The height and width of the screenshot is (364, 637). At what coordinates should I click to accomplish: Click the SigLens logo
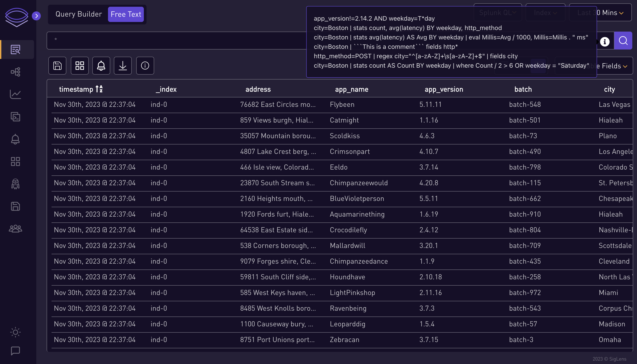click(x=17, y=17)
